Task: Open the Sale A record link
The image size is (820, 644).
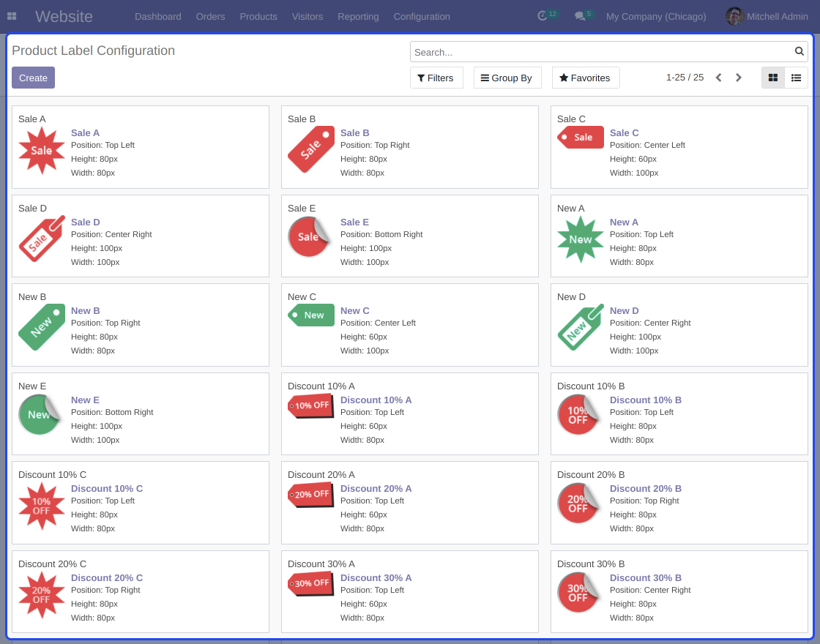Action: 85,132
